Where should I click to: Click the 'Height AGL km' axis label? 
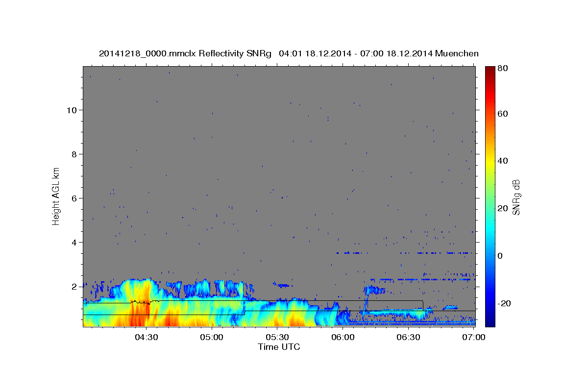[x=56, y=196]
